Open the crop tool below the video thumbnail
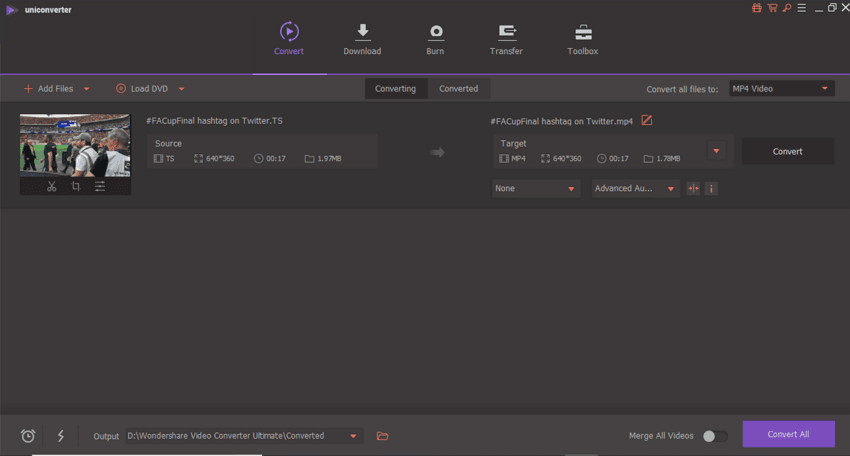This screenshot has height=456, width=850. point(76,186)
